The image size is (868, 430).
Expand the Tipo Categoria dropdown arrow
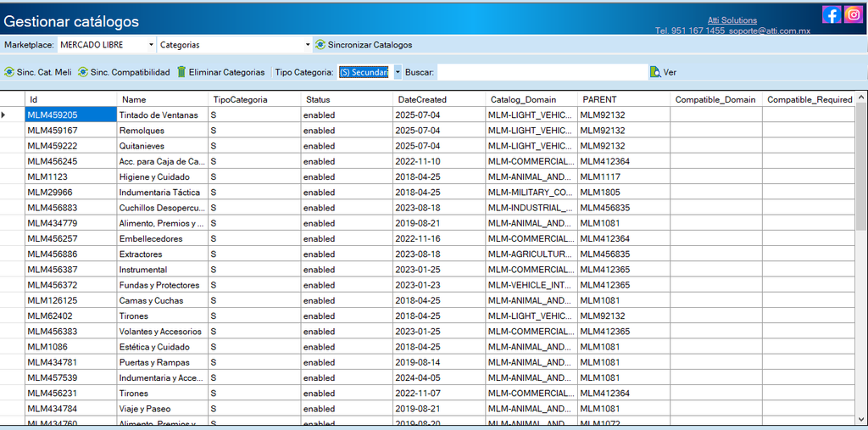[398, 72]
